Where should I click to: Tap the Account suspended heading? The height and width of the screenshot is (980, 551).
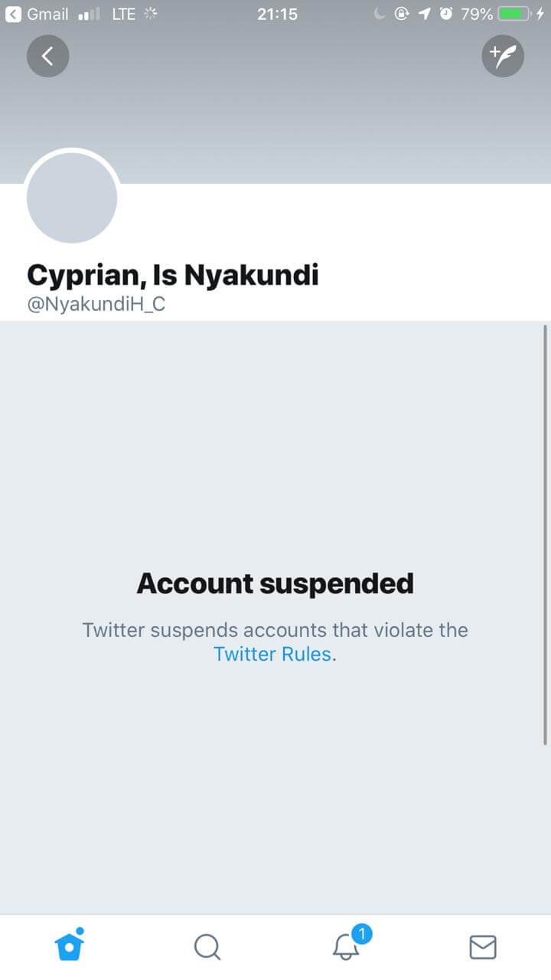[x=275, y=583]
